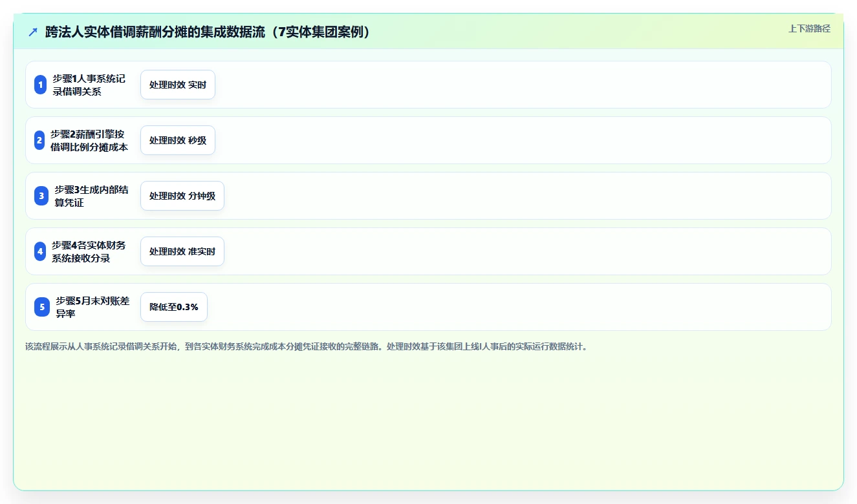Select the step 1 number badge
The width and height of the screenshot is (857, 504).
coord(40,85)
